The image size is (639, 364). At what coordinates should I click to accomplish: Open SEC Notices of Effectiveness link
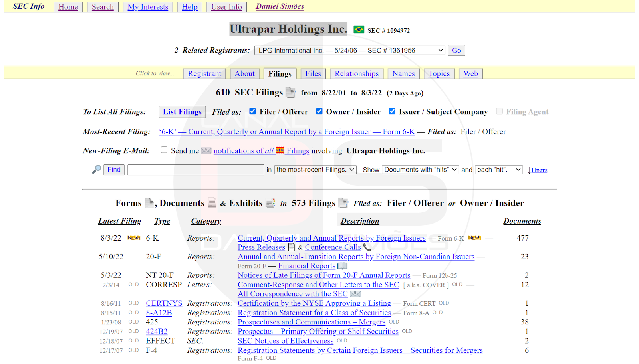click(286, 341)
